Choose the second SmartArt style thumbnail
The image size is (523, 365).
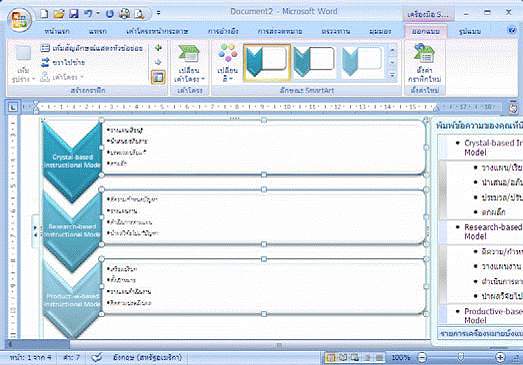[x=314, y=63]
